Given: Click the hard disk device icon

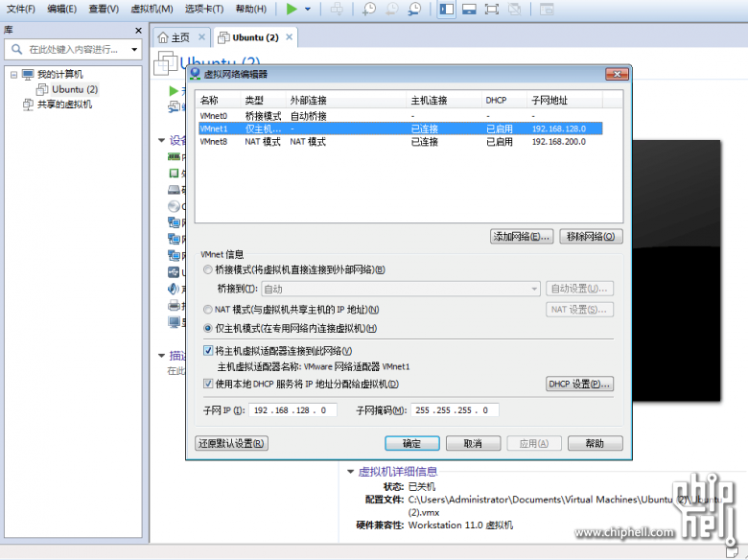Looking at the screenshot, I should [x=174, y=190].
